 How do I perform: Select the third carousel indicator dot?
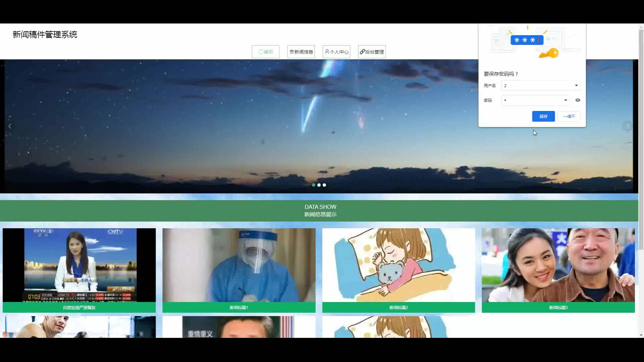pos(324,185)
